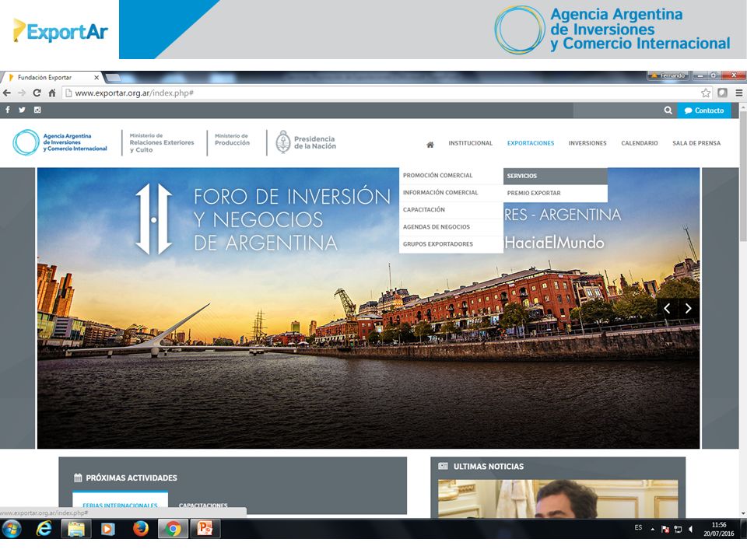Open the Chrome menu hamburger icon
The width and height of the screenshot is (747, 560).
[739, 93]
